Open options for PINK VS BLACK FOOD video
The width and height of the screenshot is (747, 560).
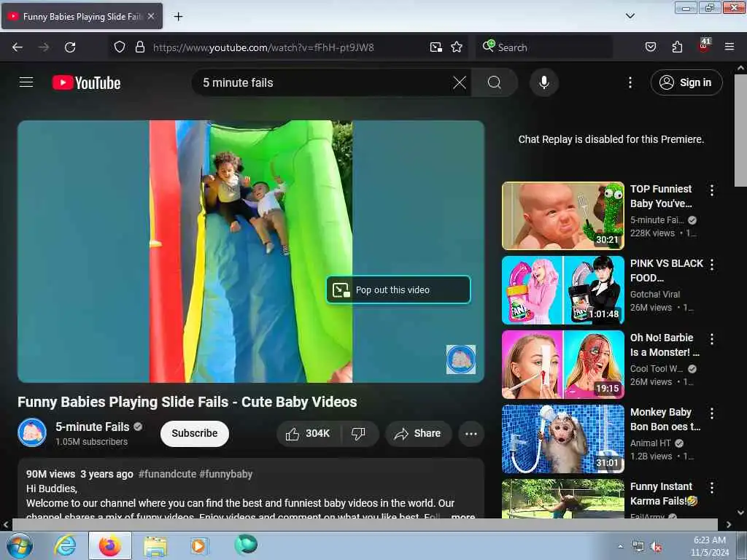[x=712, y=265]
